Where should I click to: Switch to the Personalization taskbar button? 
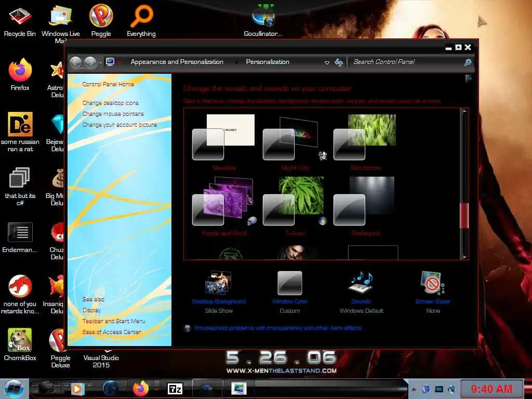pyautogui.click(x=239, y=389)
